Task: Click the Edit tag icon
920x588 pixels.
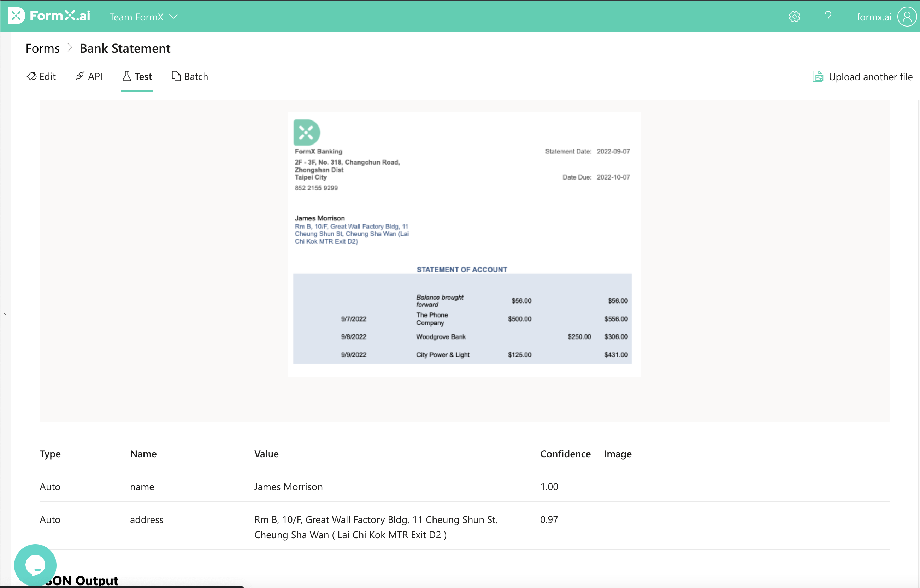Action: 32,76
